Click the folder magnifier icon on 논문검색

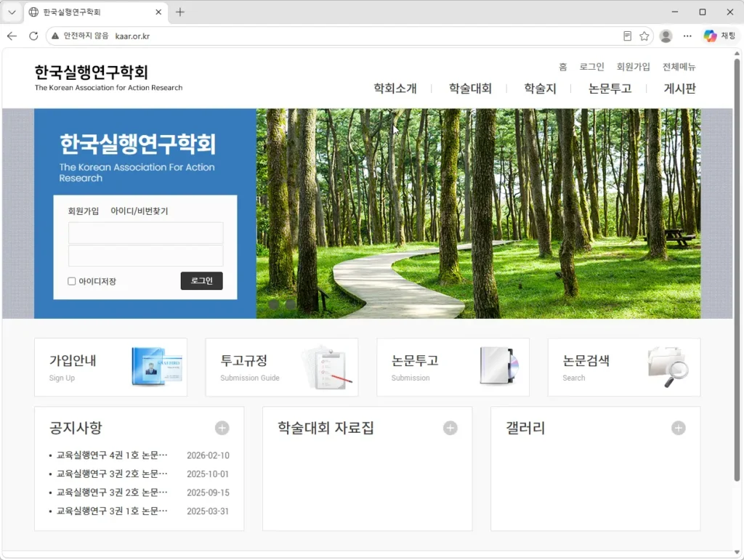pyautogui.click(x=668, y=367)
